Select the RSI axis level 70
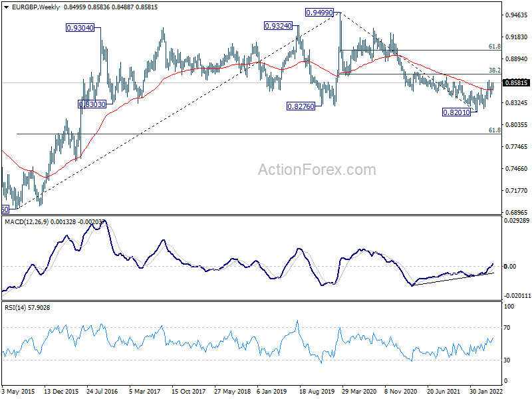The height and width of the screenshot is (399, 532). click(507, 328)
